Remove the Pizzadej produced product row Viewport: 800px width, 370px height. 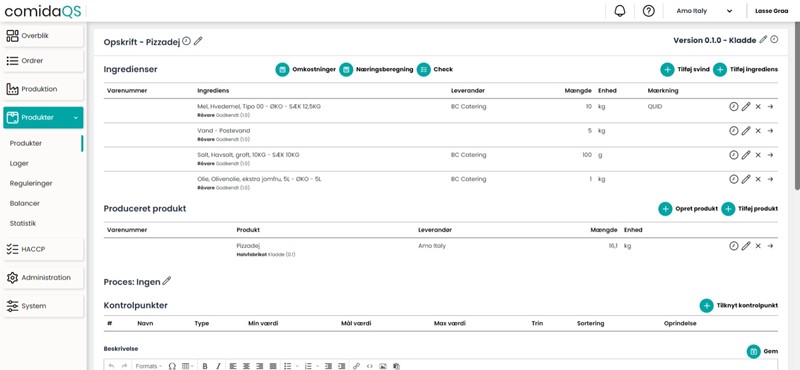point(758,246)
